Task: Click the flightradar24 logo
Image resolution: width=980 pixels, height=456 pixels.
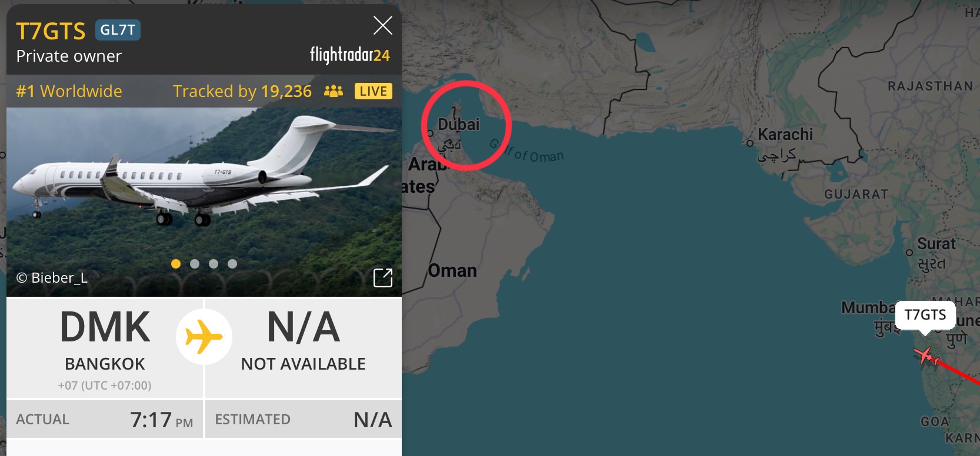Action: [x=350, y=55]
